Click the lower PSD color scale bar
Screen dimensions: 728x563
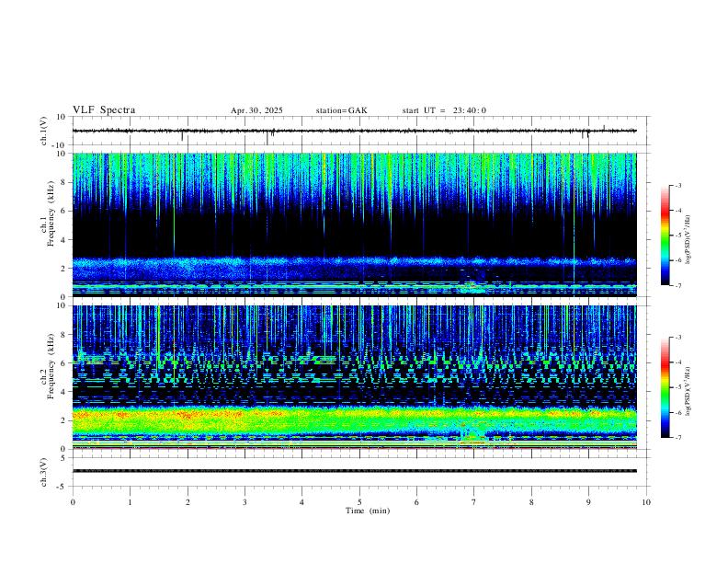click(x=665, y=387)
